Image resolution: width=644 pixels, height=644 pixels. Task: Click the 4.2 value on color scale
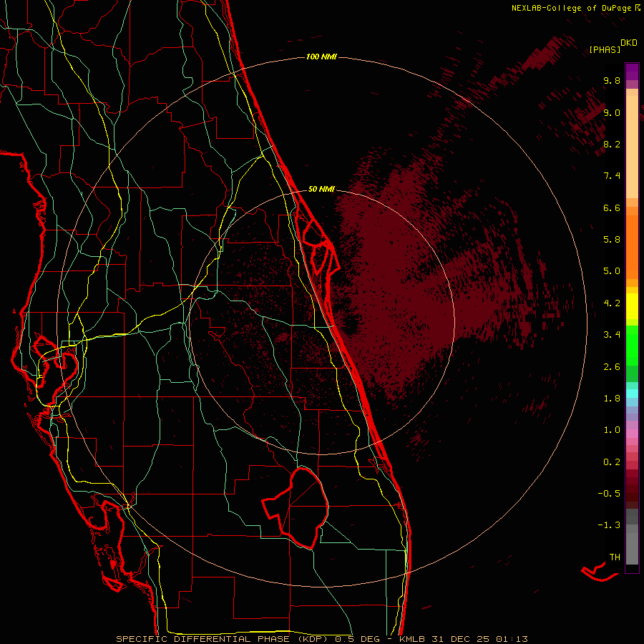pos(612,303)
